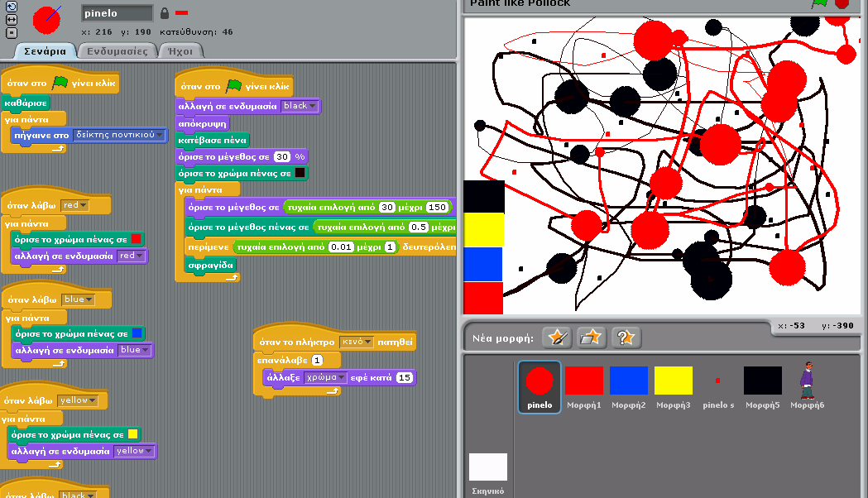Click the σφραγίδα stamp block
Viewport: 868px width, 498px height.
211,265
